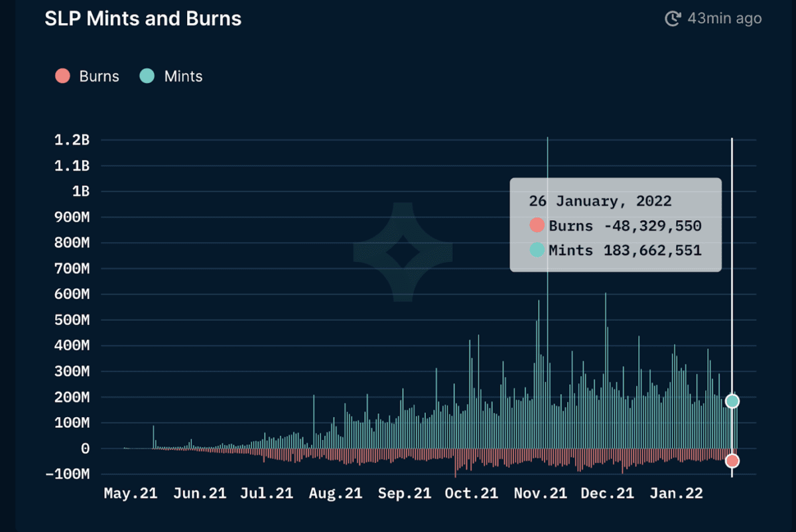Click the Jan.22 x-axis label
Screen dimensions: 796x532
click(x=675, y=494)
